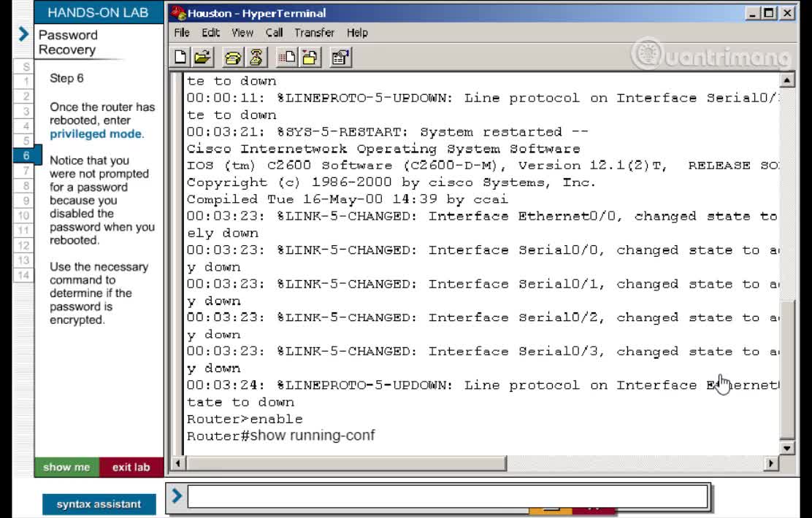Image resolution: width=812 pixels, height=518 pixels.
Task: Go to lab step 2
Action: click(x=24, y=96)
